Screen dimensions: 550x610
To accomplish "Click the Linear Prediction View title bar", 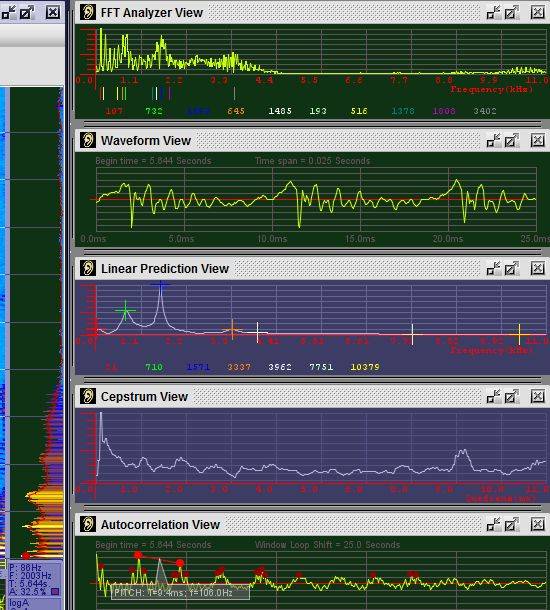I will tap(311, 268).
